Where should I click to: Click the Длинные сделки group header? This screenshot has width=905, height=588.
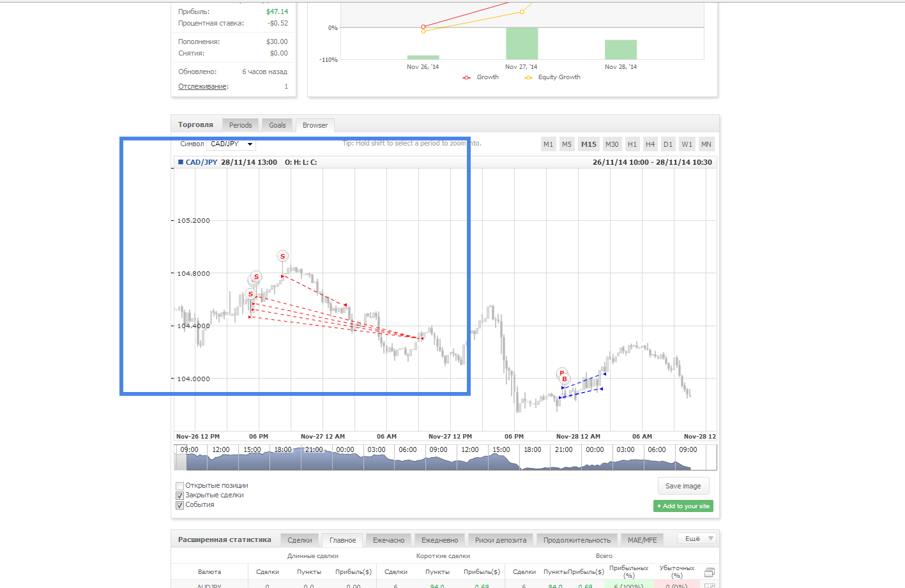[313, 556]
